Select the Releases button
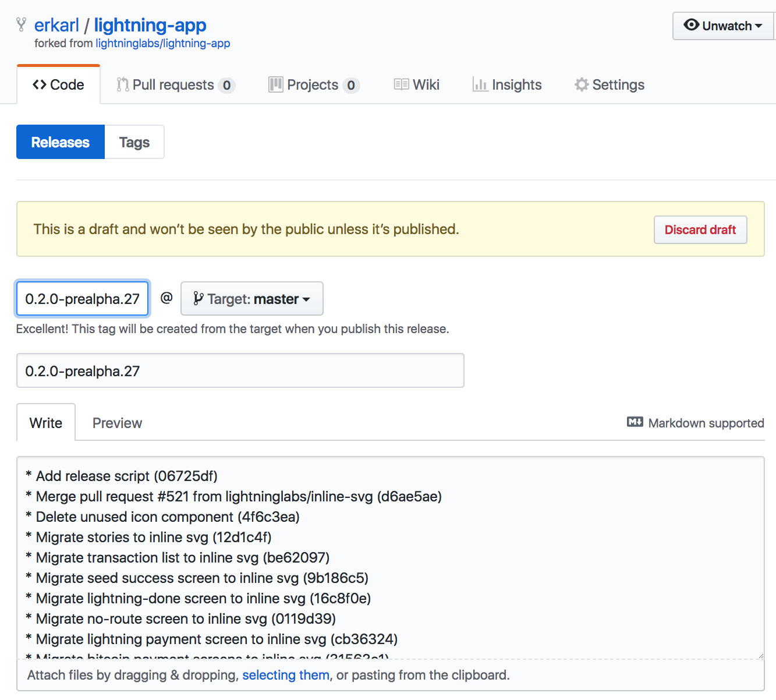Viewport: 776px width, 700px height. (x=61, y=142)
